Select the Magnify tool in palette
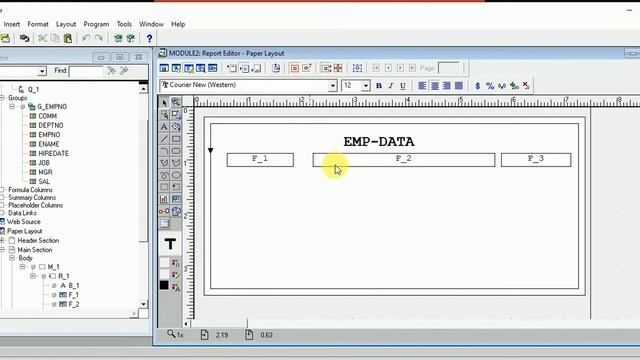This screenshot has height=360, width=640. [176, 102]
